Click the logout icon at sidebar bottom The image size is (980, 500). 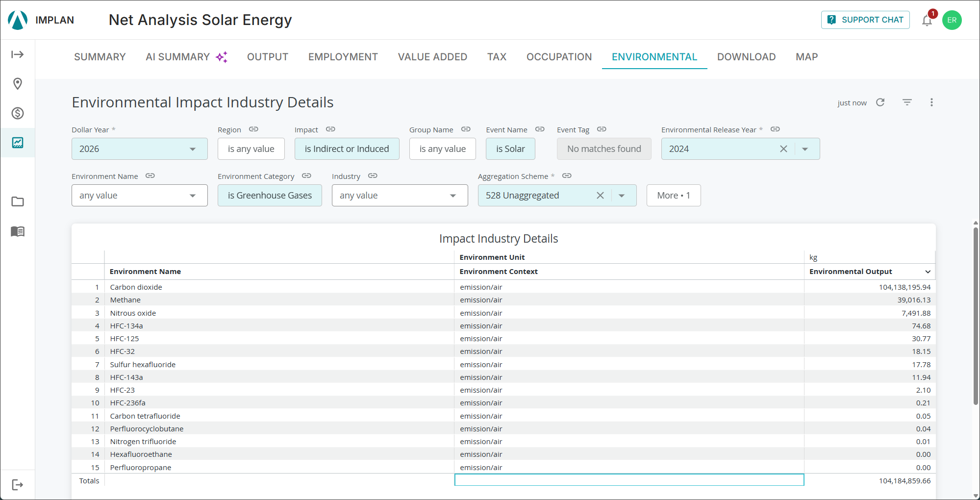coord(18,485)
